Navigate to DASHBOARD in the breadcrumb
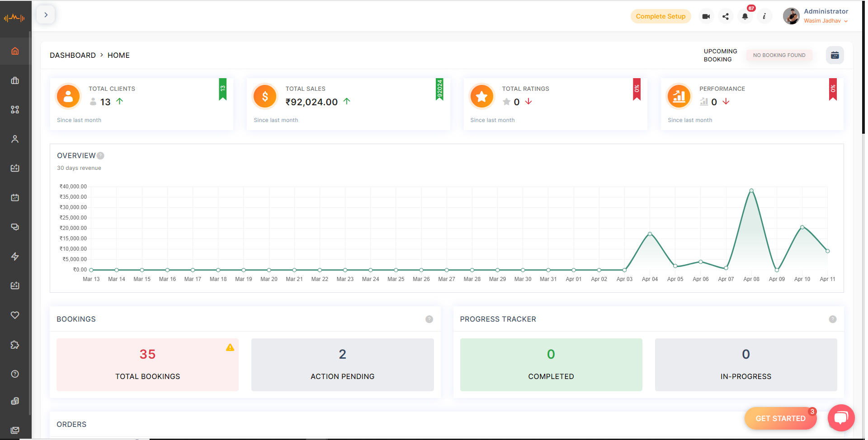Screen dimensions: 868x440 point(73,55)
